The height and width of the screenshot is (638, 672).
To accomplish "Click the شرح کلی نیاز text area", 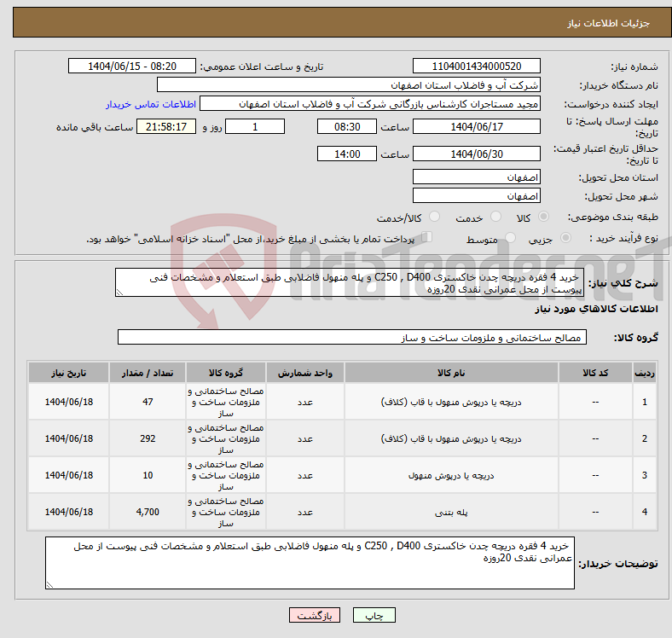I will [350, 283].
